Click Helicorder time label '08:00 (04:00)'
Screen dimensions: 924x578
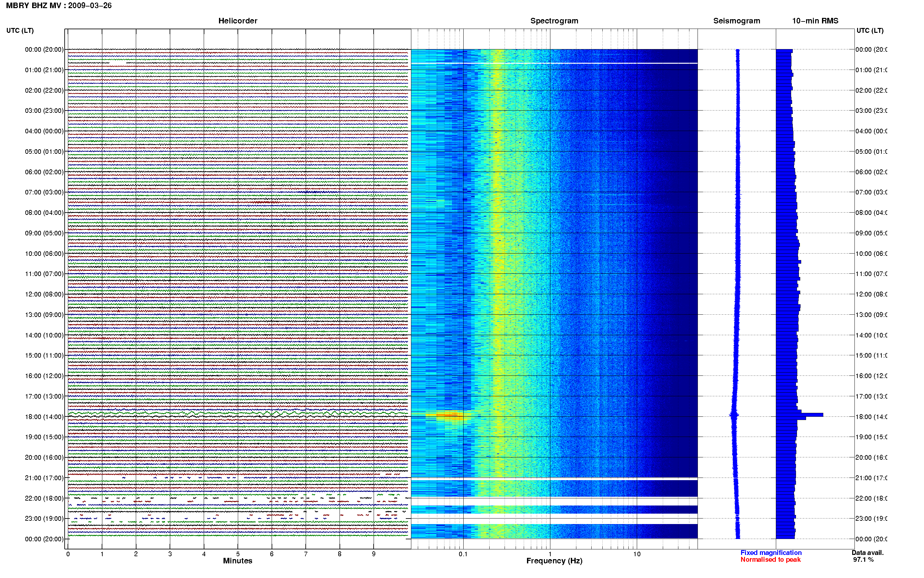pyautogui.click(x=44, y=213)
